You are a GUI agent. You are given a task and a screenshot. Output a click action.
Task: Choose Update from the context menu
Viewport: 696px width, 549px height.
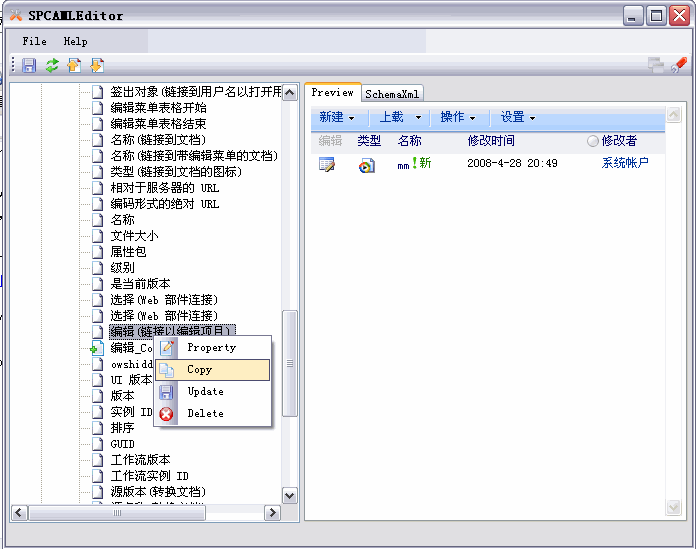pos(212,391)
